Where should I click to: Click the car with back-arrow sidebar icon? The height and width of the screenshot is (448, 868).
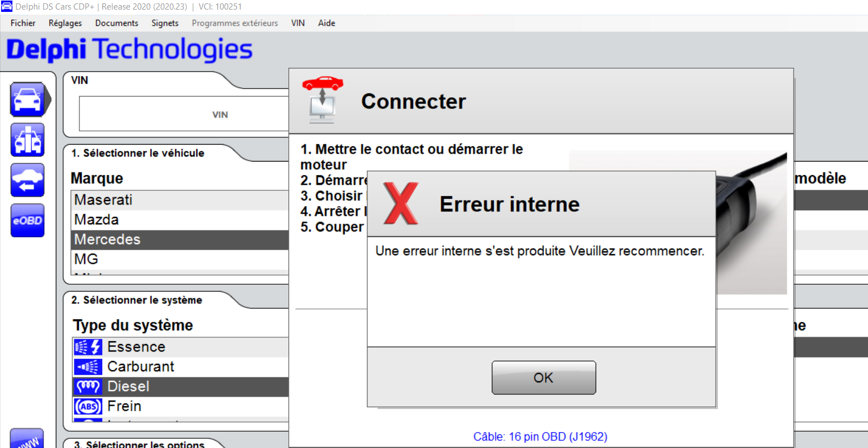[27, 180]
